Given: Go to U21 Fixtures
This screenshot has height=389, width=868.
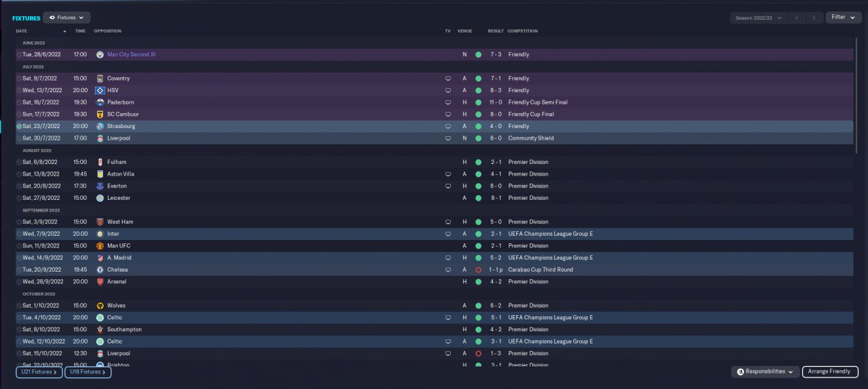Looking at the screenshot, I should (x=39, y=371).
